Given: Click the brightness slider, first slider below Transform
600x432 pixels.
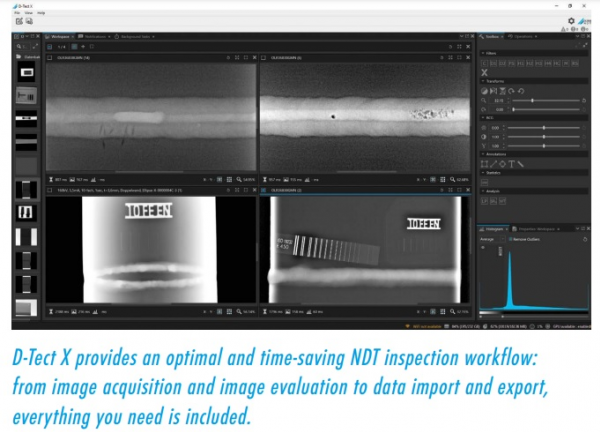Looking at the screenshot, I should click(x=543, y=128).
